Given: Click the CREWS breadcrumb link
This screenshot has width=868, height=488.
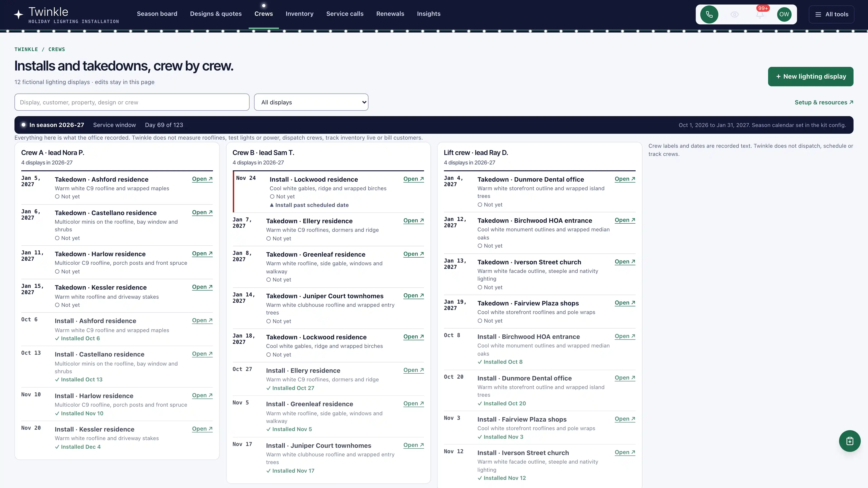Looking at the screenshot, I should [x=57, y=49].
